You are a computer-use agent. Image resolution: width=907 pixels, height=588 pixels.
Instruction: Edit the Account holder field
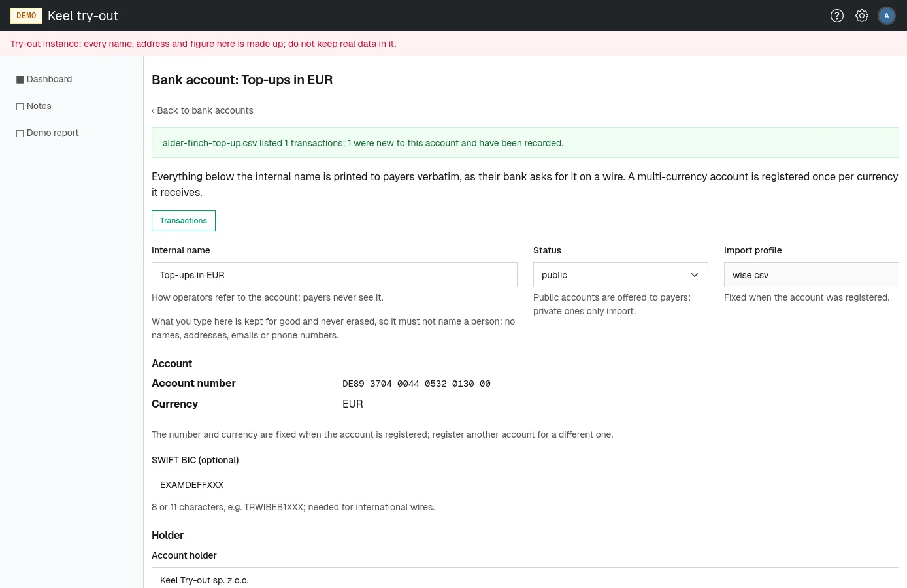(x=525, y=579)
